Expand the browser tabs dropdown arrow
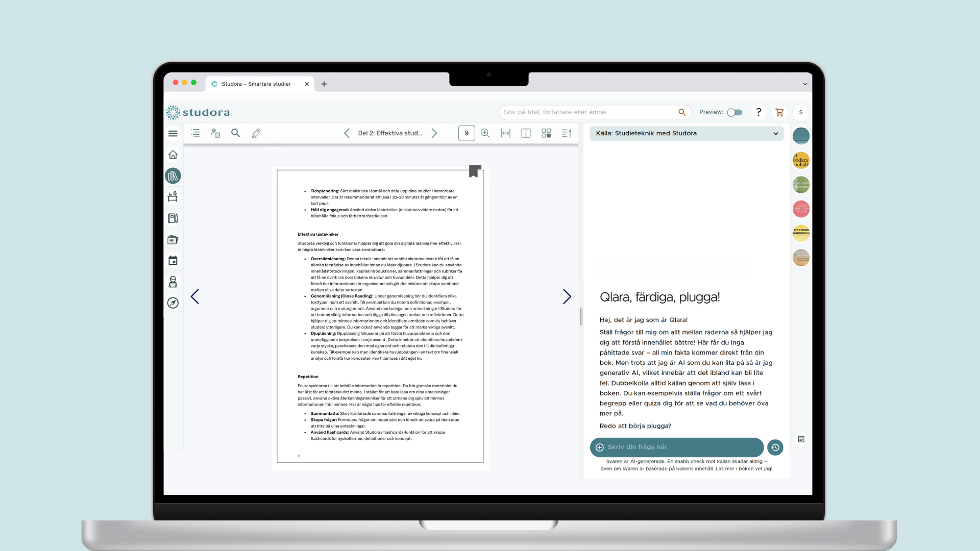The image size is (980, 551). pos(805,84)
